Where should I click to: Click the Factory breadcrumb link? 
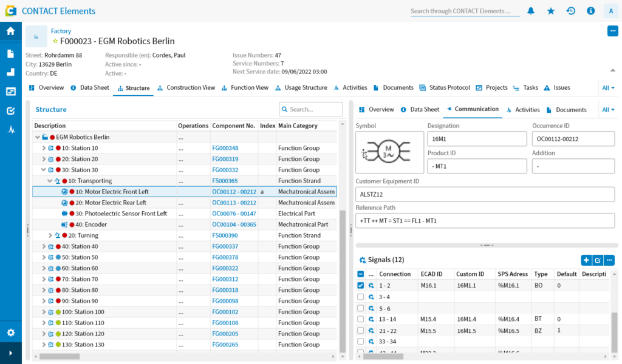coord(61,31)
